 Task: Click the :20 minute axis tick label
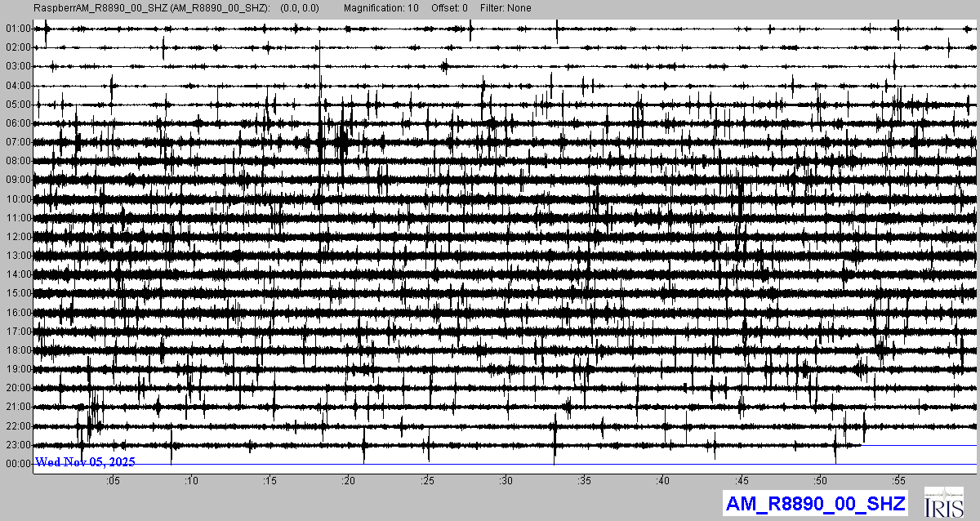coord(348,480)
